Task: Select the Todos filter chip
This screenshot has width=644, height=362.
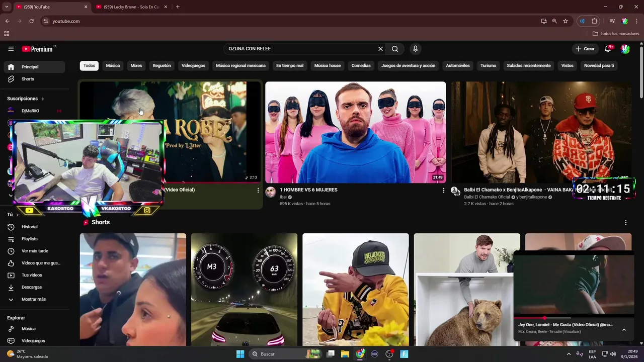Action: 89,65
